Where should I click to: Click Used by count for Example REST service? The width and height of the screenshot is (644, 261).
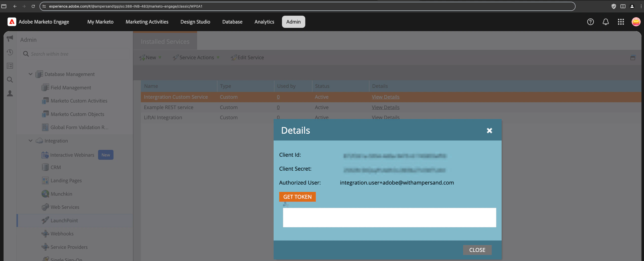click(x=278, y=107)
